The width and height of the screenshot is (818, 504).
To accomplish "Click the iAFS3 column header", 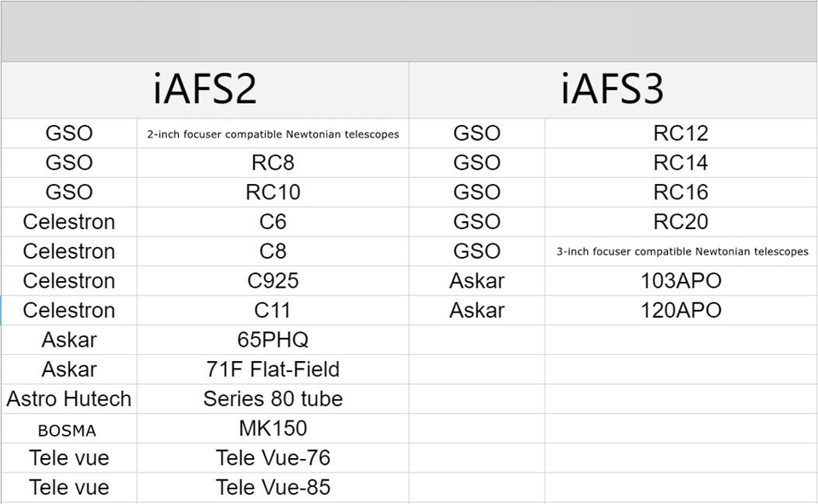I will click(613, 89).
